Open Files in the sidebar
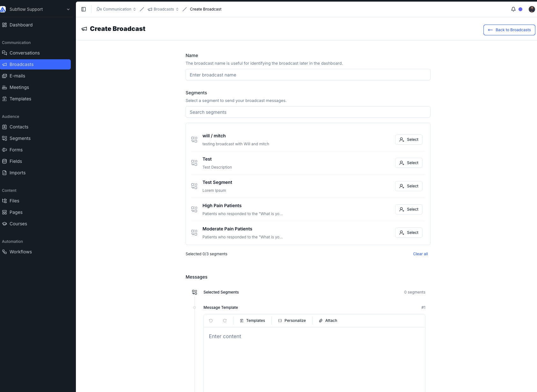The height and width of the screenshot is (392, 537). click(x=35, y=201)
